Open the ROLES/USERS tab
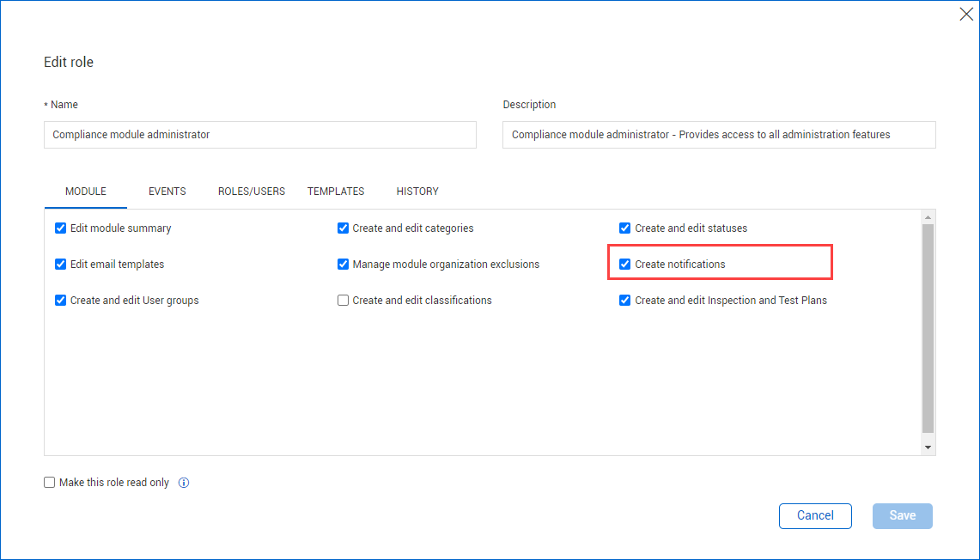The width and height of the screenshot is (980, 560). click(x=252, y=192)
